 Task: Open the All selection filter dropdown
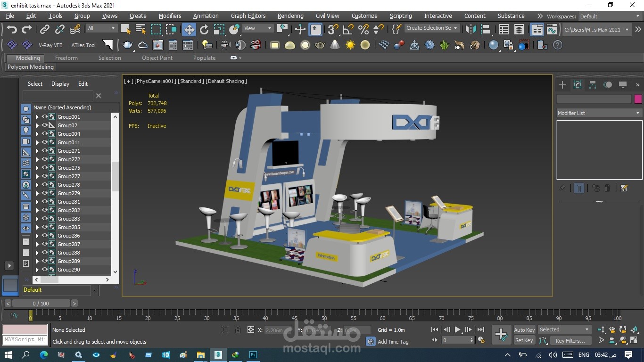point(101,28)
